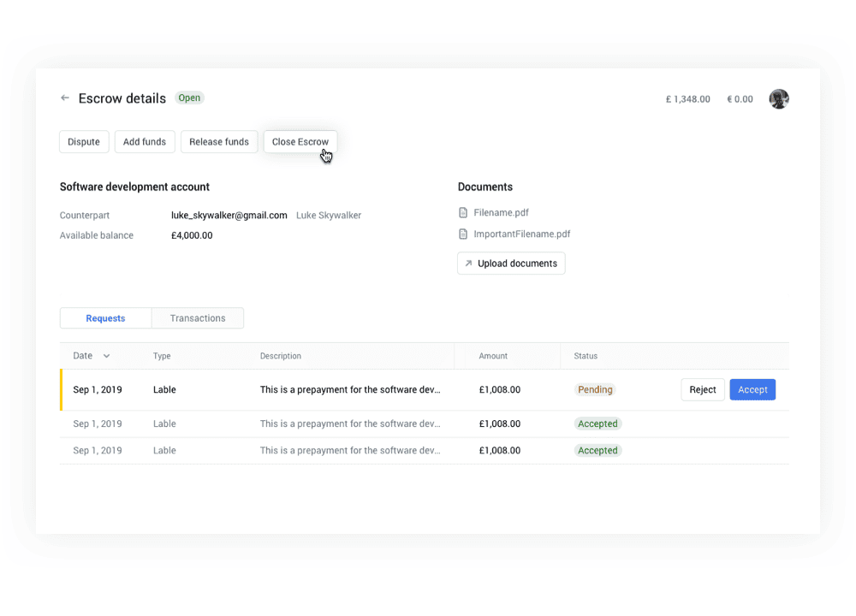Click the upload arrow inside Upload documents

click(469, 263)
